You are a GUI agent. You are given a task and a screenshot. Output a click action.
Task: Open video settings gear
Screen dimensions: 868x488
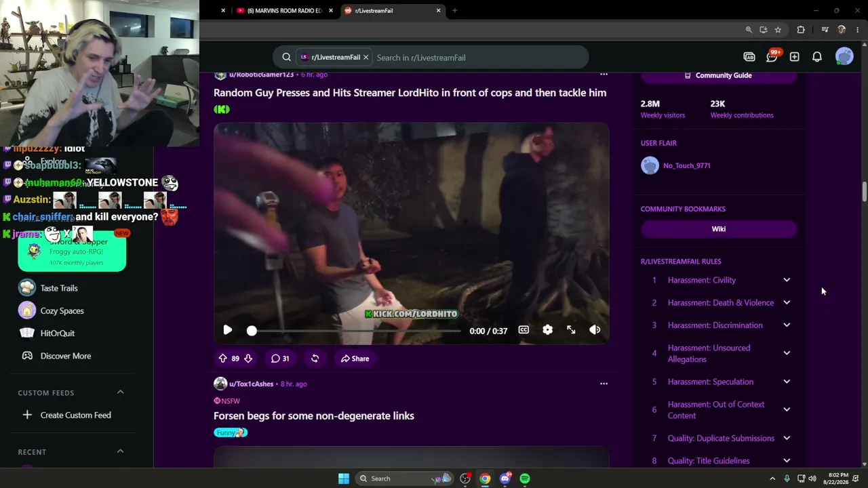tap(547, 330)
